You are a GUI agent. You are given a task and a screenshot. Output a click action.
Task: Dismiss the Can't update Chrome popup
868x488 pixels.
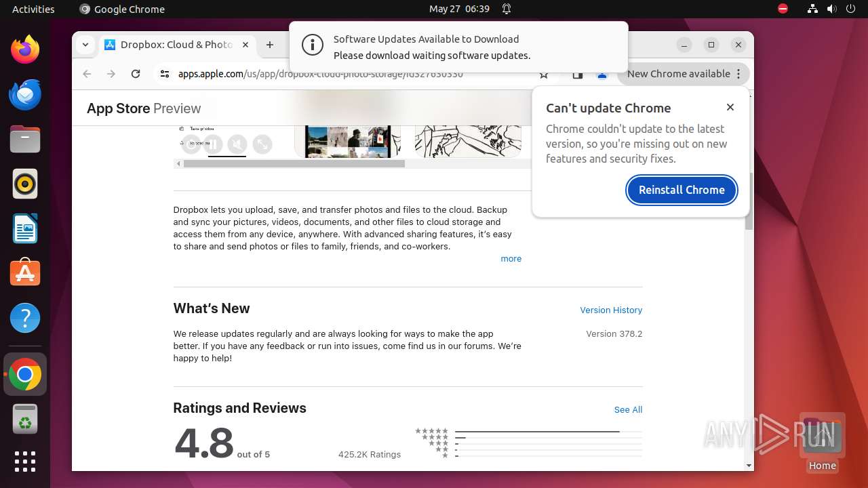tap(730, 107)
